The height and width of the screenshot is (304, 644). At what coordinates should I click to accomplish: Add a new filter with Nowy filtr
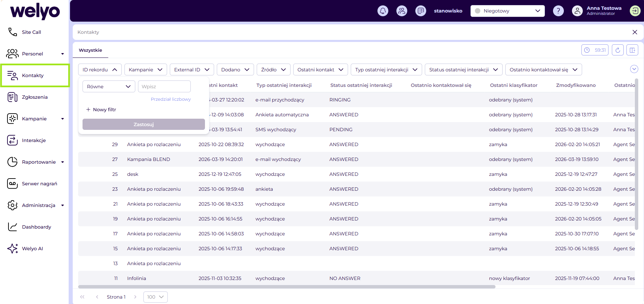point(101,110)
